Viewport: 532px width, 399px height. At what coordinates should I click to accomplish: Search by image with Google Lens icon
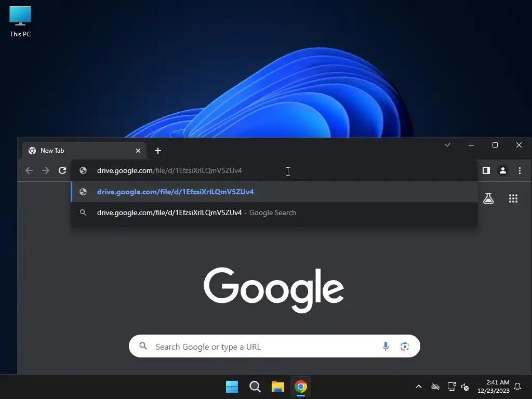404,347
